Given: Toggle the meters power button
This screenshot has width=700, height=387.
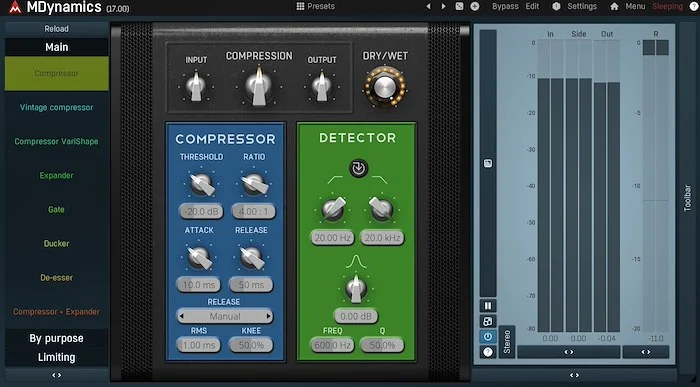Looking at the screenshot, I should click(x=488, y=337).
